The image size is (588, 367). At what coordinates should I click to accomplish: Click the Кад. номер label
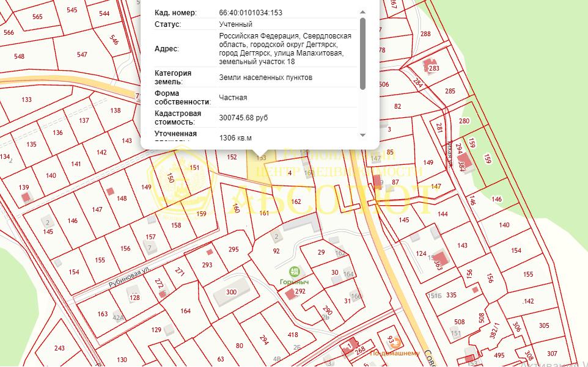point(175,13)
